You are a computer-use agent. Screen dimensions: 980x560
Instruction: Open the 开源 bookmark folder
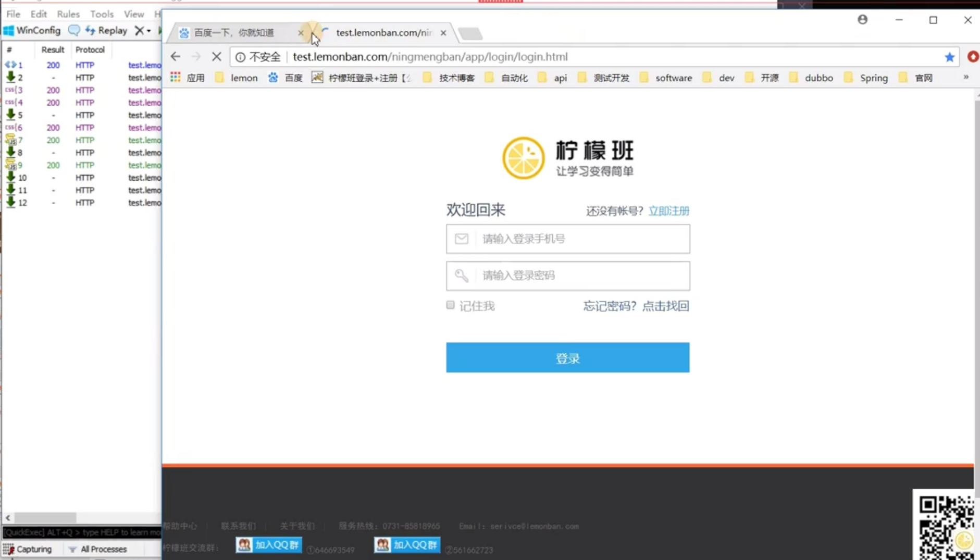[x=762, y=78]
